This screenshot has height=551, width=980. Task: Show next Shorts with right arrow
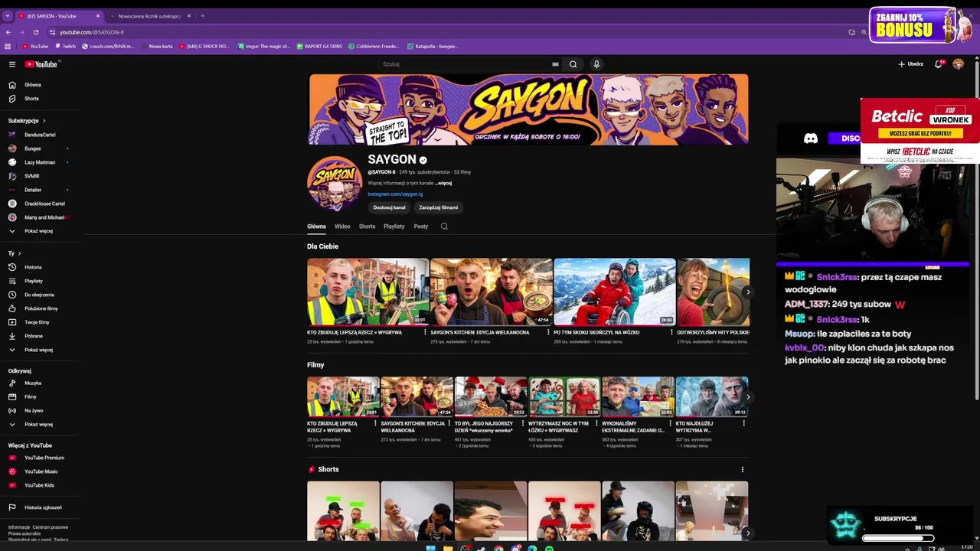[x=748, y=533]
